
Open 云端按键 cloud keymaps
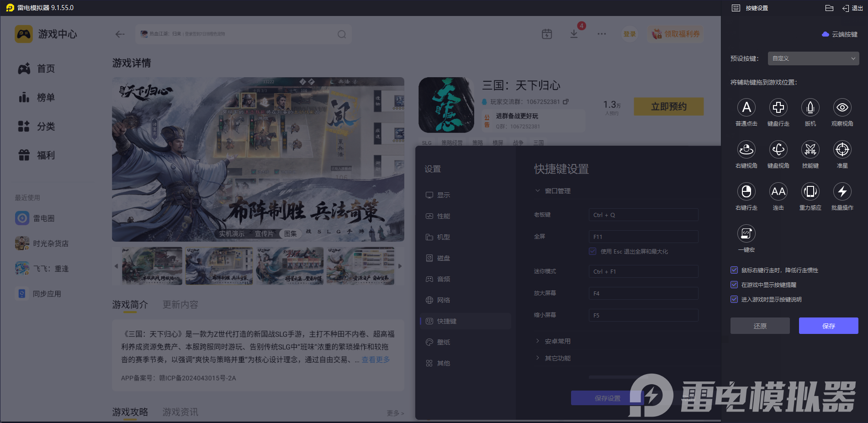[x=840, y=34]
